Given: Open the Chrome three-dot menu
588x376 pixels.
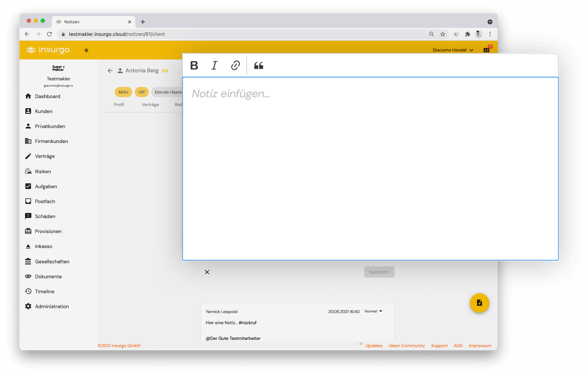Looking at the screenshot, I should (490, 34).
